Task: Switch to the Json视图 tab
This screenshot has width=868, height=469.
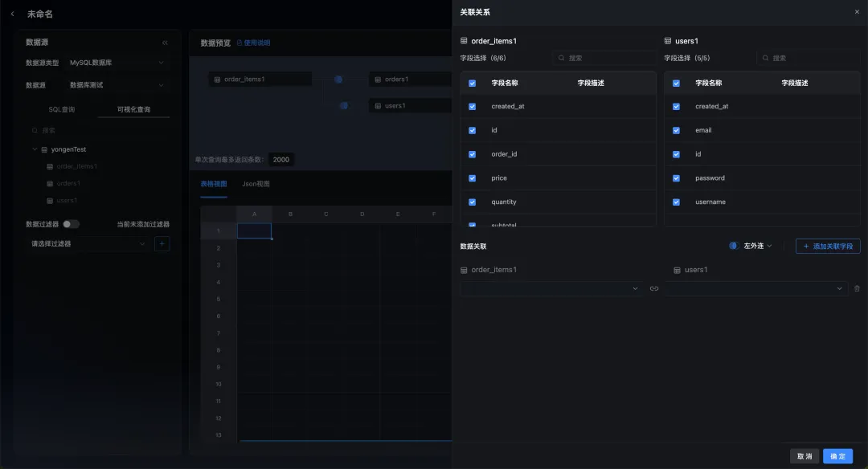Action: (256, 184)
